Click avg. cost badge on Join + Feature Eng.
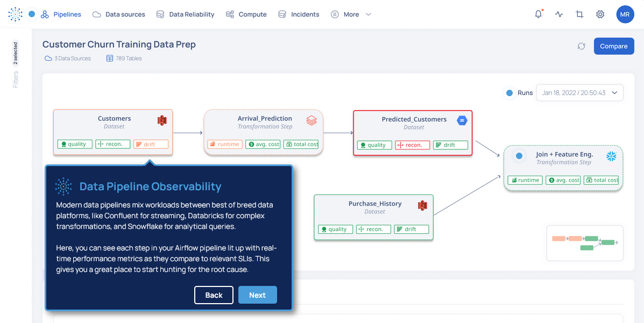644x323 pixels. click(x=563, y=180)
